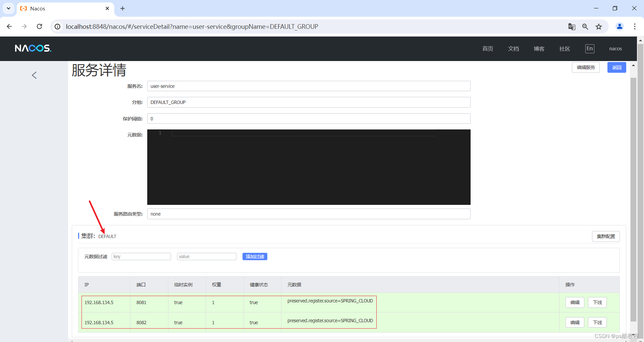The width and height of the screenshot is (644, 342).
Task: Click the 集群配置 button
Action: [606, 236]
